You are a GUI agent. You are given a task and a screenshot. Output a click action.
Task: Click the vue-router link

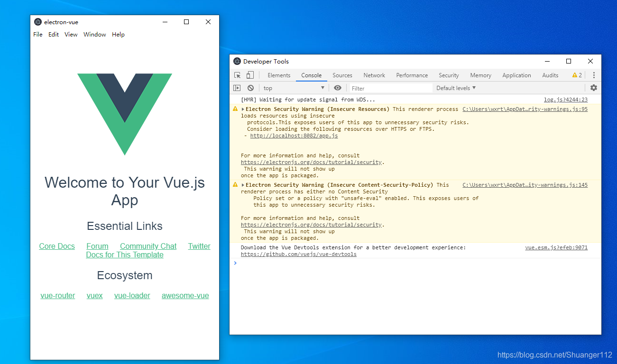tap(57, 295)
